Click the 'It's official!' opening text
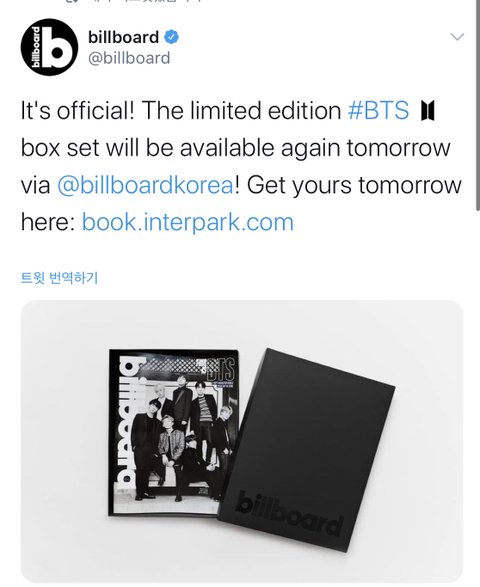The image size is (480, 587). pyautogui.click(x=77, y=110)
